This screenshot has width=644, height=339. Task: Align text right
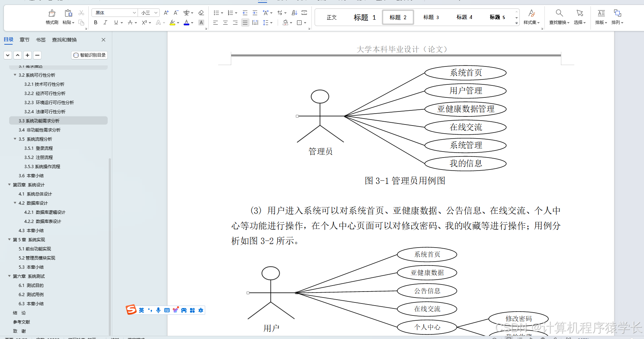235,23
